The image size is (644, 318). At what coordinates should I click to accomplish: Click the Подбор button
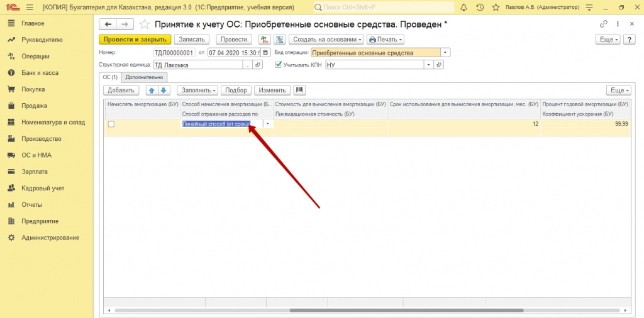pyautogui.click(x=236, y=90)
